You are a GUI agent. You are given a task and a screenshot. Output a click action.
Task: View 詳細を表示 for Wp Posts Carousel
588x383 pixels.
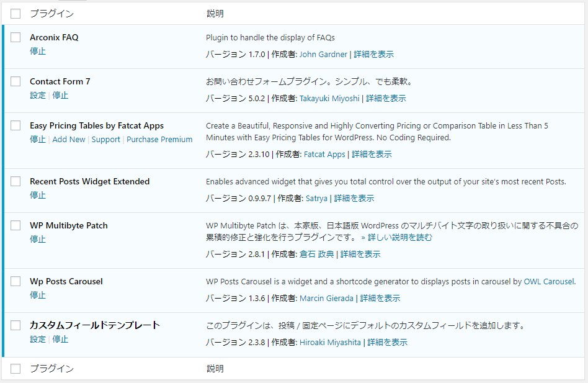[380, 298]
